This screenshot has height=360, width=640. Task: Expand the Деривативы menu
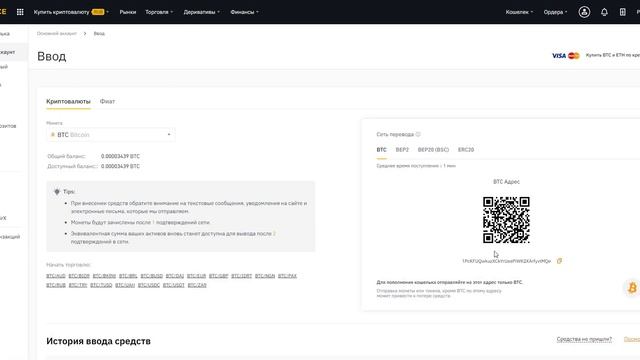pyautogui.click(x=202, y=12)
